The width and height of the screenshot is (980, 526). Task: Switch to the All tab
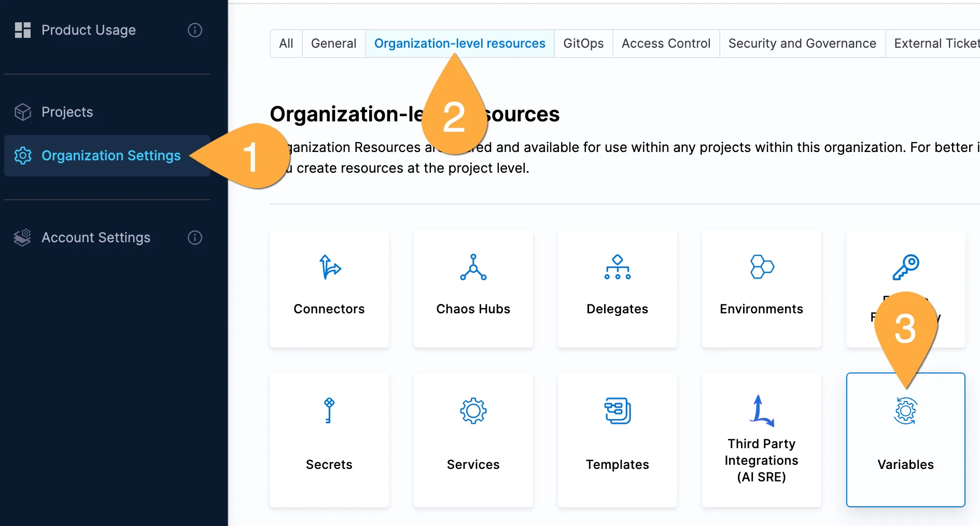pyautogui.click(x=286, y=44)
